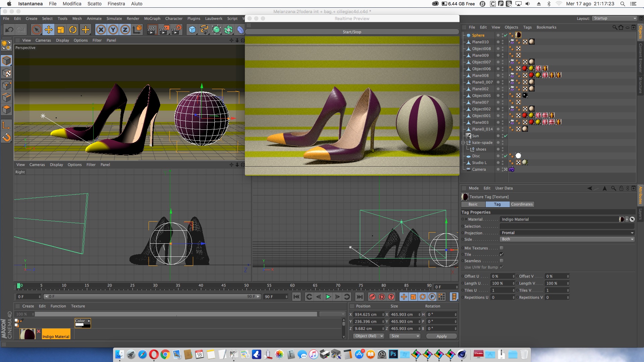Screen dimensions: 644x362
Task: Play the animation forward
Action: tap(328, 297)
